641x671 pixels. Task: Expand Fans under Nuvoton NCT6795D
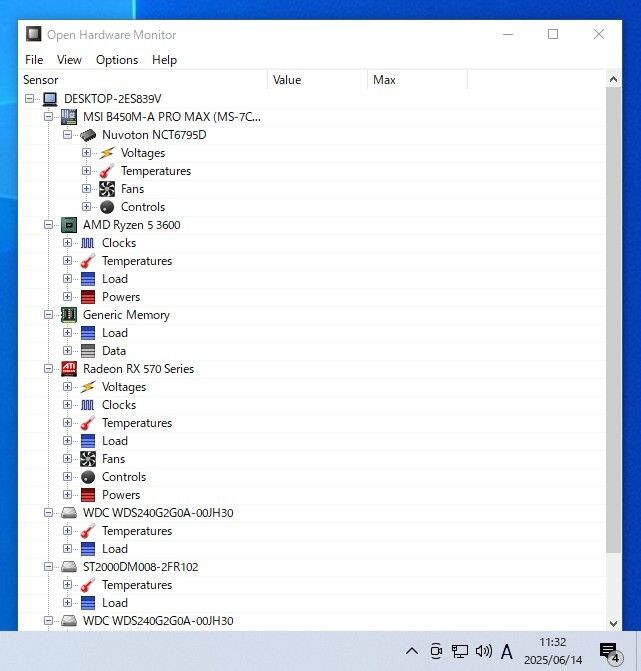(86, 189)
